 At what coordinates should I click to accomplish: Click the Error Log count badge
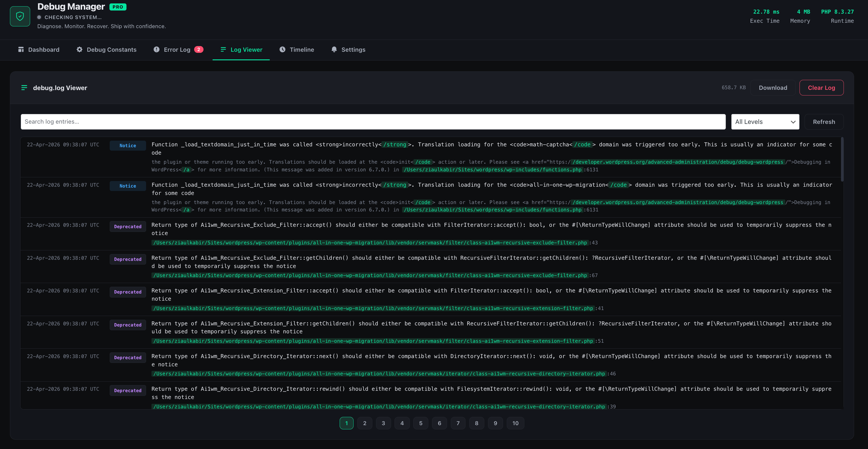(x=198, y=49)
